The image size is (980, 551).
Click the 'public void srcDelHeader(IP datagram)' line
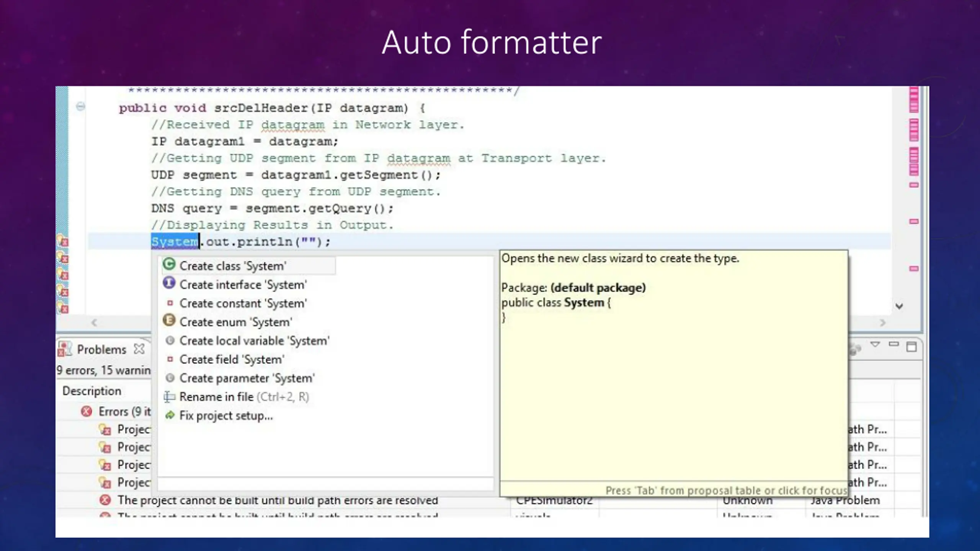272,108
